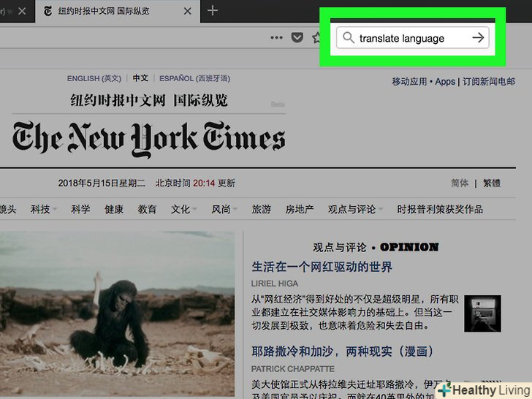Switch to 中文 edition
532x399 pixels.
coord(140,78)
